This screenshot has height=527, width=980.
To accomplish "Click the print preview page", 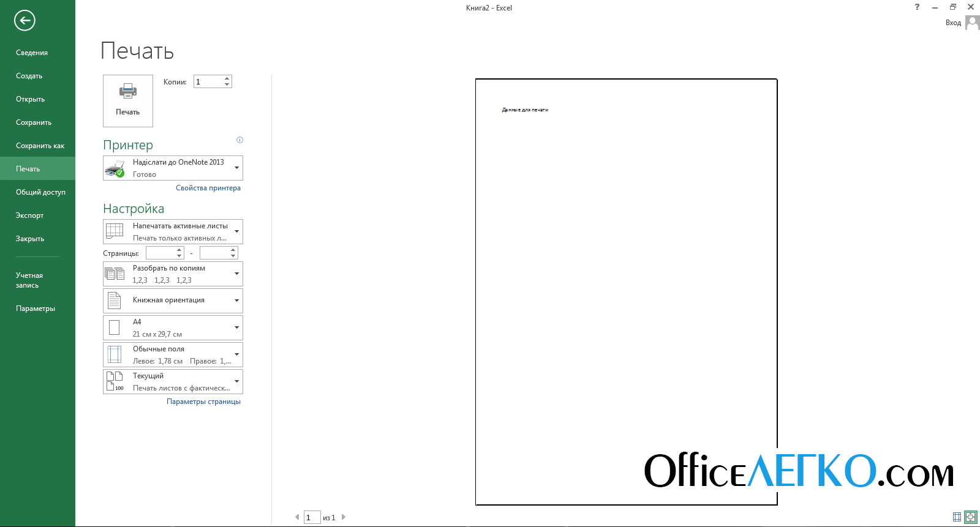I will tap(626, 292).
